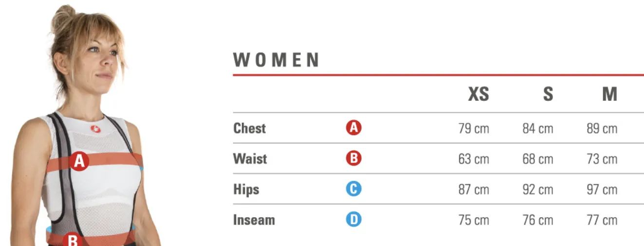Viewport: 644px width, 246px height.
Task: Click the red A icon in Chest row
Action: [x=354, y=128]
